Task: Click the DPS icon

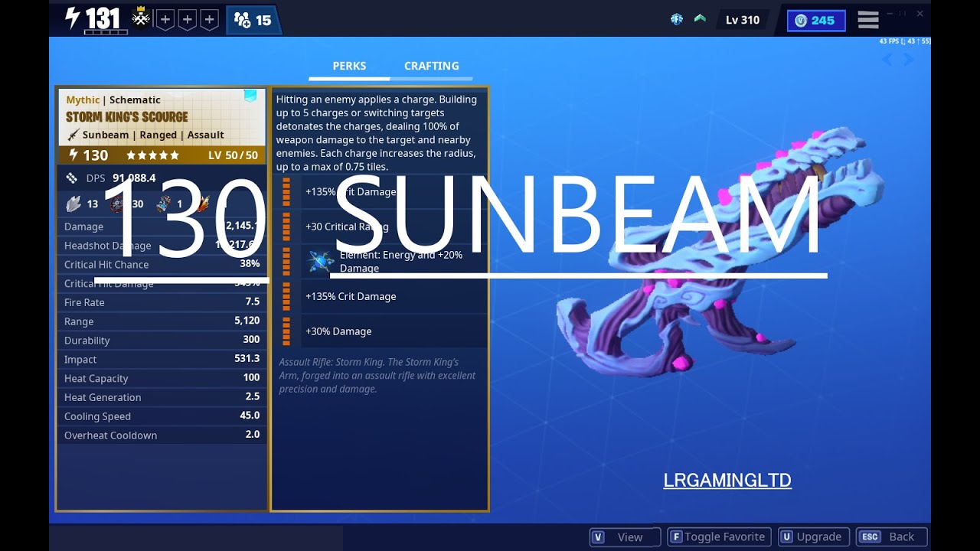Action: coord(72,178)
